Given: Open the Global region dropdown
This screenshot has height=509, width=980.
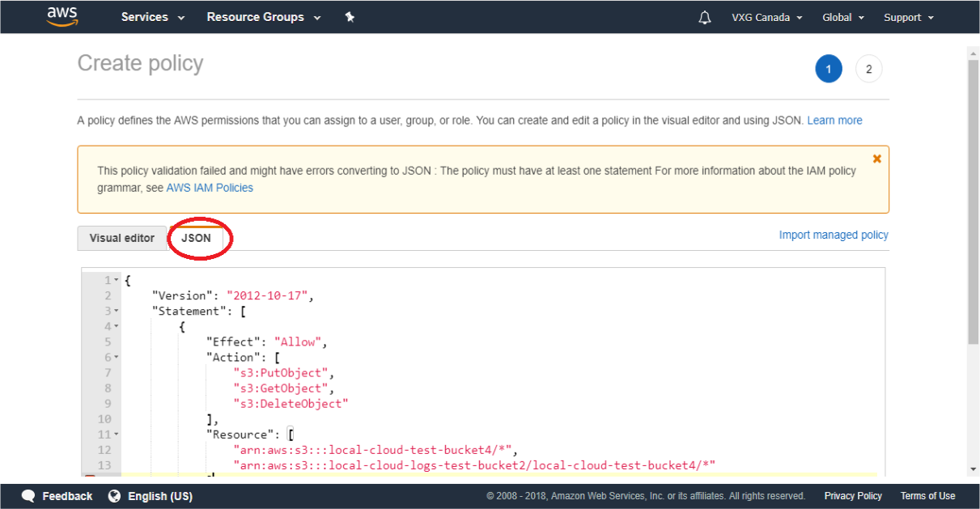Looking at the screenshot, I should tap(842, 18).
